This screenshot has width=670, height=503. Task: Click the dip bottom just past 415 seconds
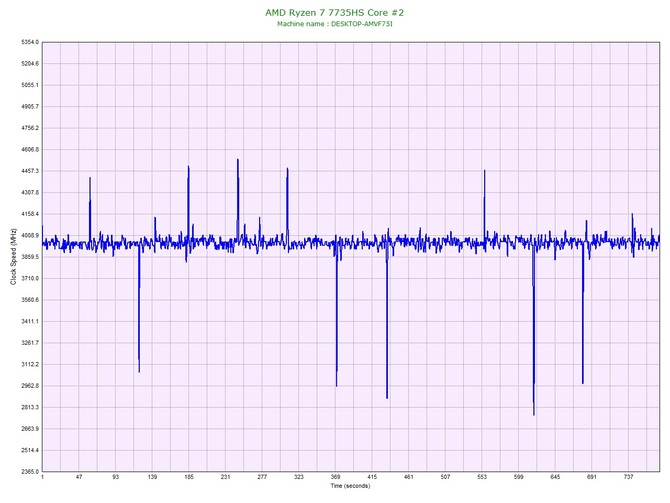(x=387, y=398)
